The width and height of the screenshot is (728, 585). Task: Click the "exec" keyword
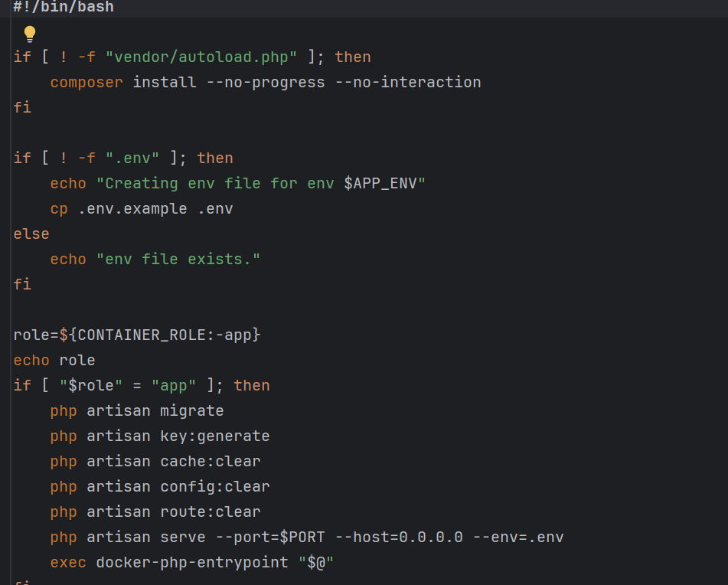coord(68,562)
